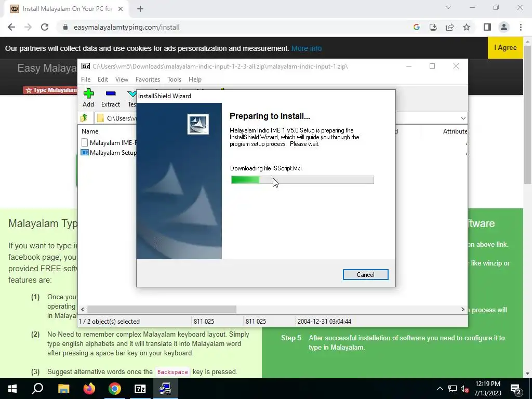This screenshot has width=532, height=399.
Task: Open a new Chrome tab
Action: pos(140,9)
